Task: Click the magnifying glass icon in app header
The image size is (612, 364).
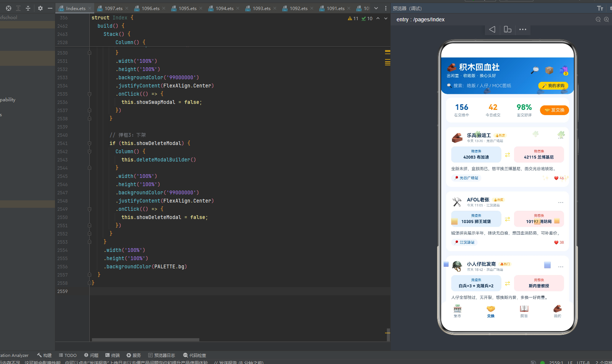Action: coord(535,70)
